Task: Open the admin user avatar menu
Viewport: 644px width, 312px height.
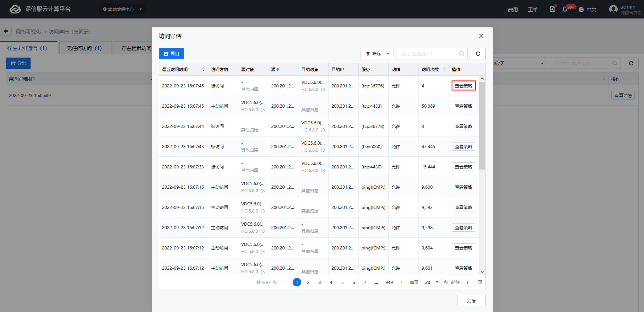Action: (613, 9)
